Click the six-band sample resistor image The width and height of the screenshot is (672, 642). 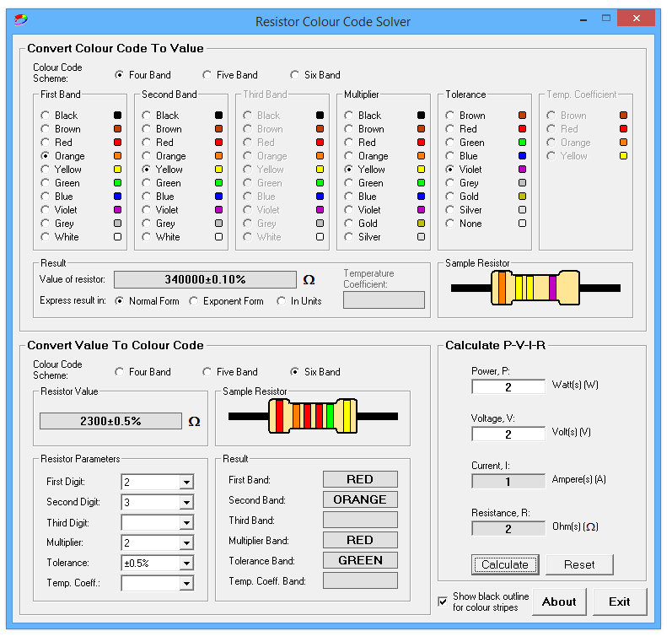pos(313,416)
